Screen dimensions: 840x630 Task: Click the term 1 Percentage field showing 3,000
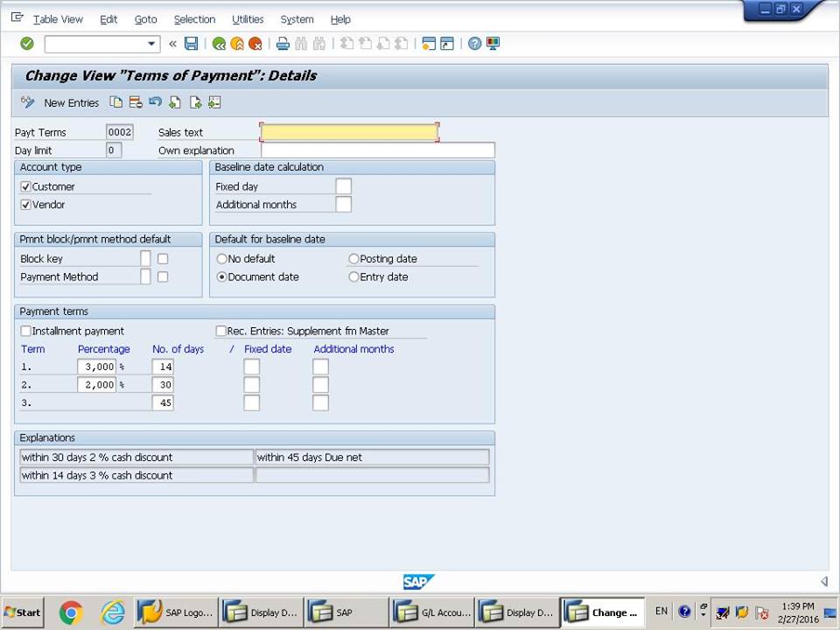[97, 367]
